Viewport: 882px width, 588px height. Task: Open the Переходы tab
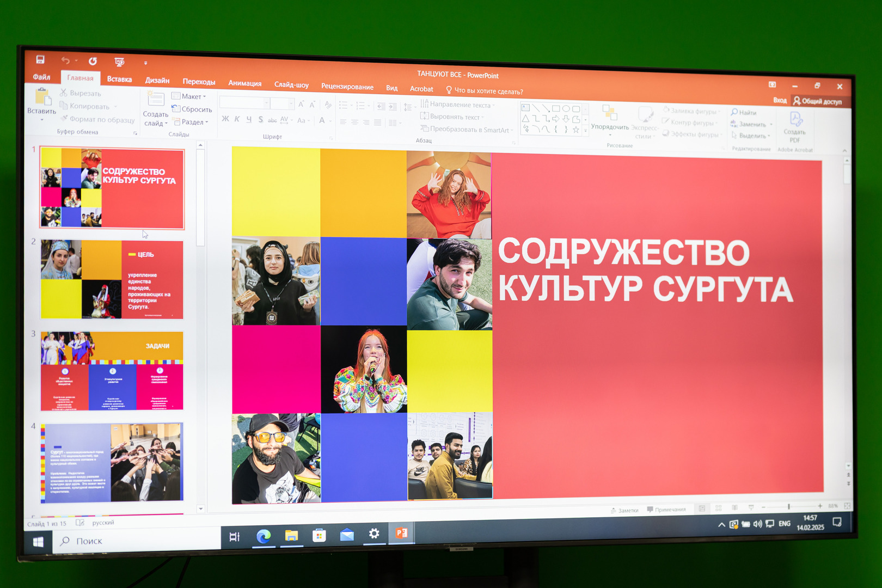(x=199, y=82)
